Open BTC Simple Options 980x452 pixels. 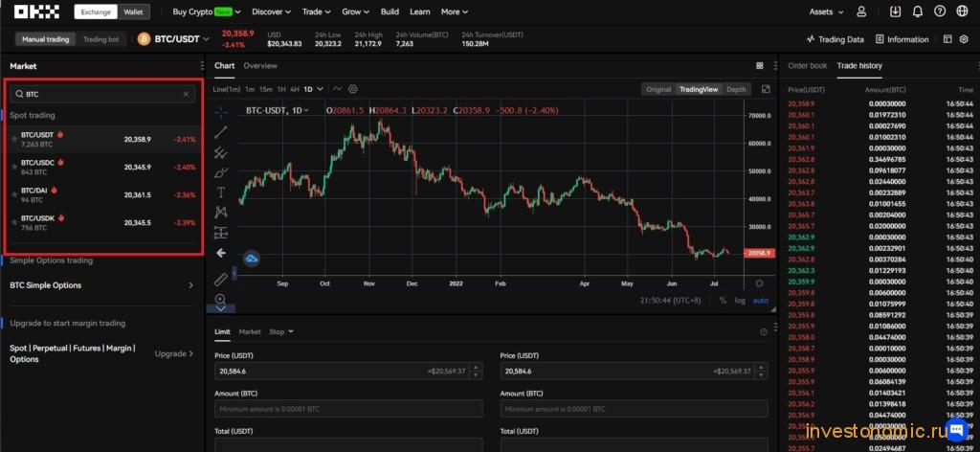point(101,285)
